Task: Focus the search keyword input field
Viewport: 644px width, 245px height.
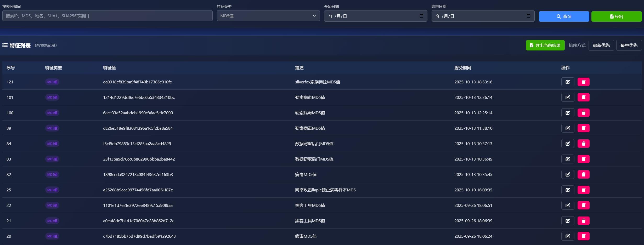Action: pyautogui.click(x=107, y=16)
